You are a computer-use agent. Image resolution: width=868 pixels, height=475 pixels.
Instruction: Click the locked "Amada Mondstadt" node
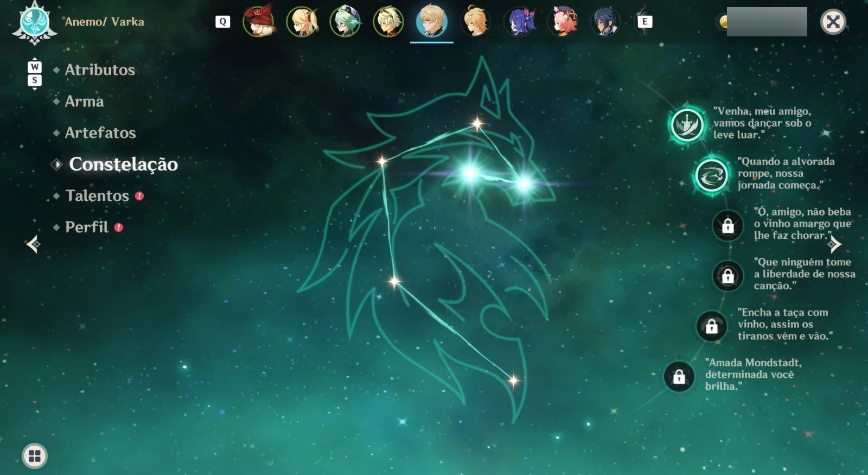click(679, 376)
